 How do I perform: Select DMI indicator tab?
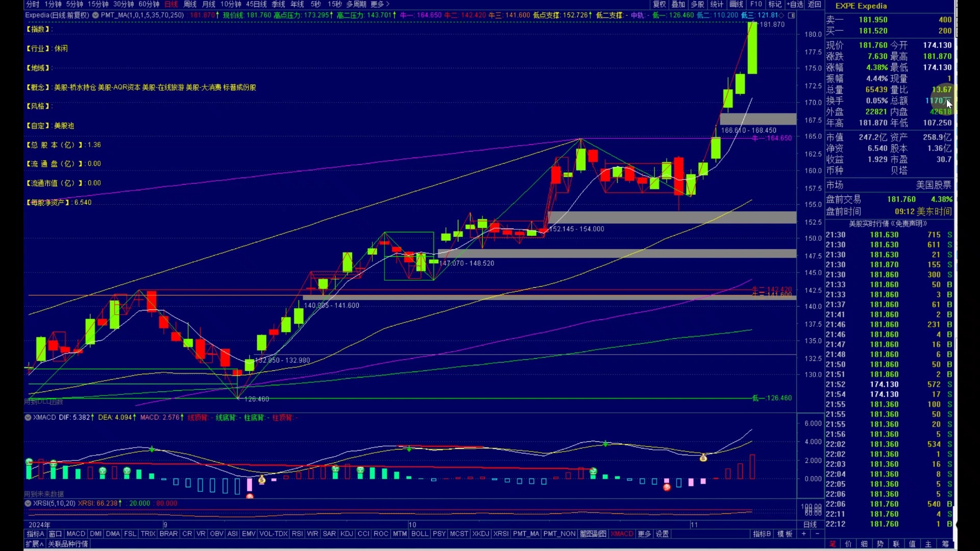coord(96,534)
